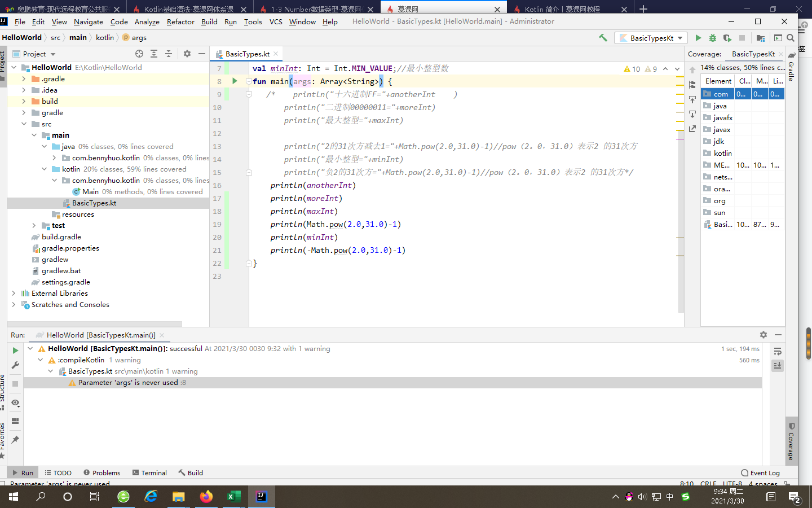
Task: Expand the build folder in tree
Action: pyautogui.click(x=24, y=102)
